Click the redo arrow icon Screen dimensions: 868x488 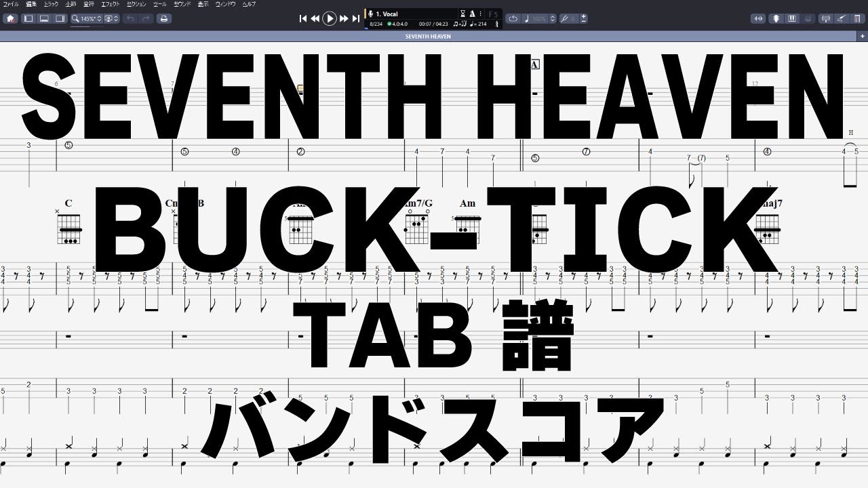(x=146, y=18)
